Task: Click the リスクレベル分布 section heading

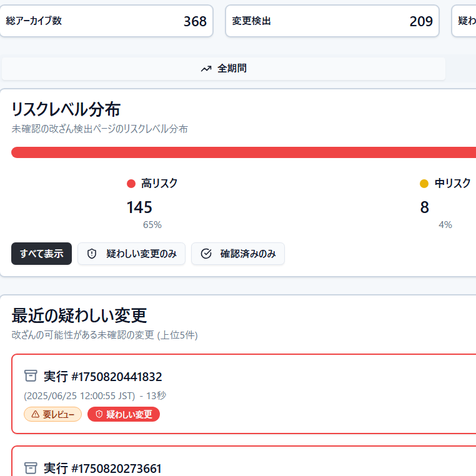Action: (66, 109)
